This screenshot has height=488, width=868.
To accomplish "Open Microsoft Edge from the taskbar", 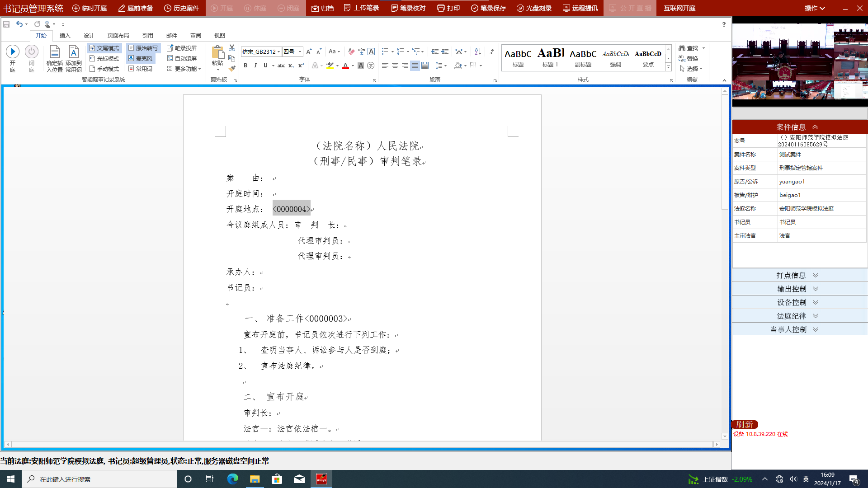I will tap(232, 479).
